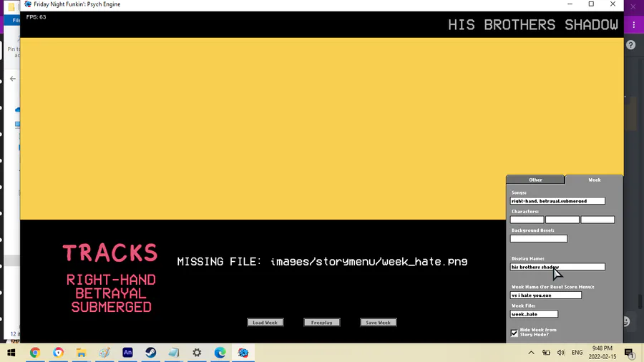The image size is (644, 362).
Task: Open Google Chrome from the taskbar
Action: (x=35, y=353)
